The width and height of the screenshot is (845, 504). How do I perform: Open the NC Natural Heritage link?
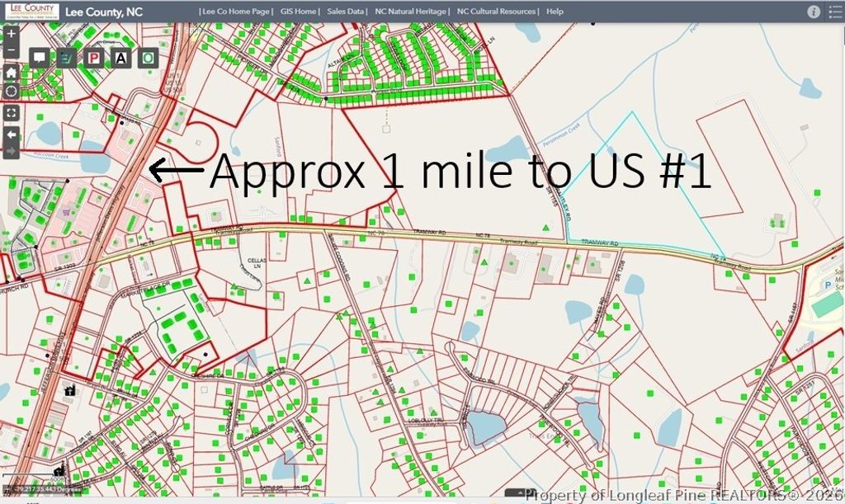pos(411,12)
